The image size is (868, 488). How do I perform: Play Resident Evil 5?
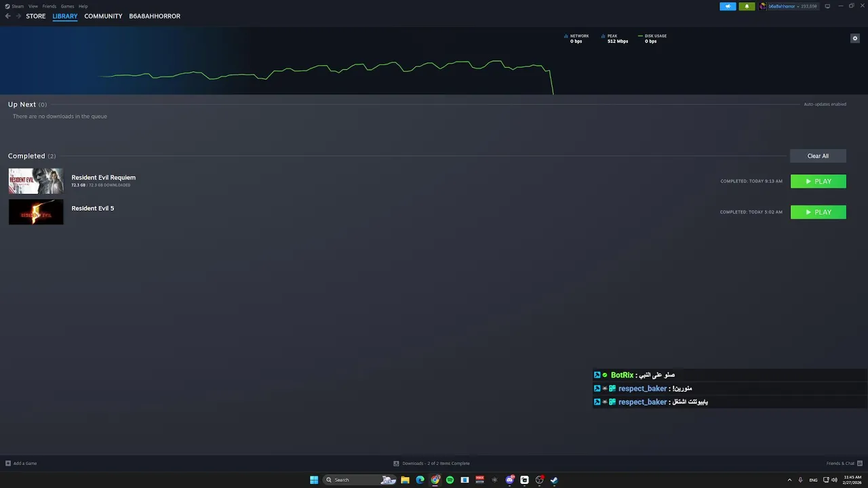click(x=818, y=212)
